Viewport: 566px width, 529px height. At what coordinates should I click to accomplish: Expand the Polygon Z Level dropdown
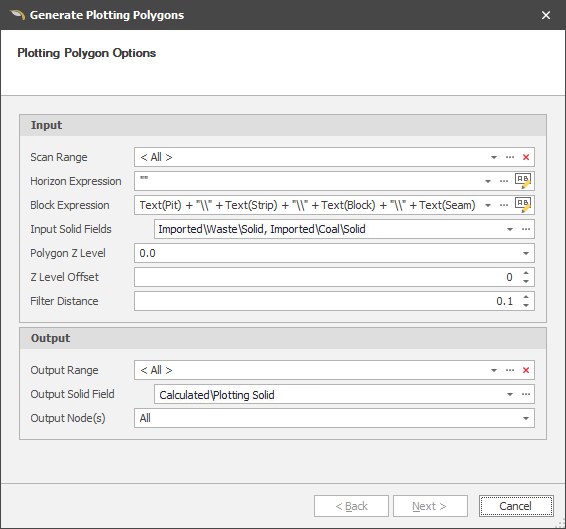[x=526, y=253]
